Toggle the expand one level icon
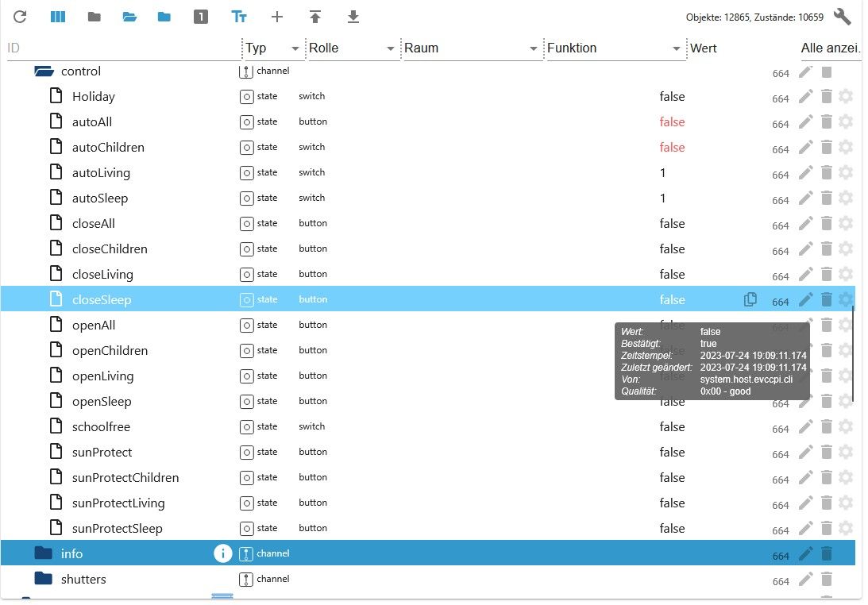The image size is (868, 605). (201, 17)
